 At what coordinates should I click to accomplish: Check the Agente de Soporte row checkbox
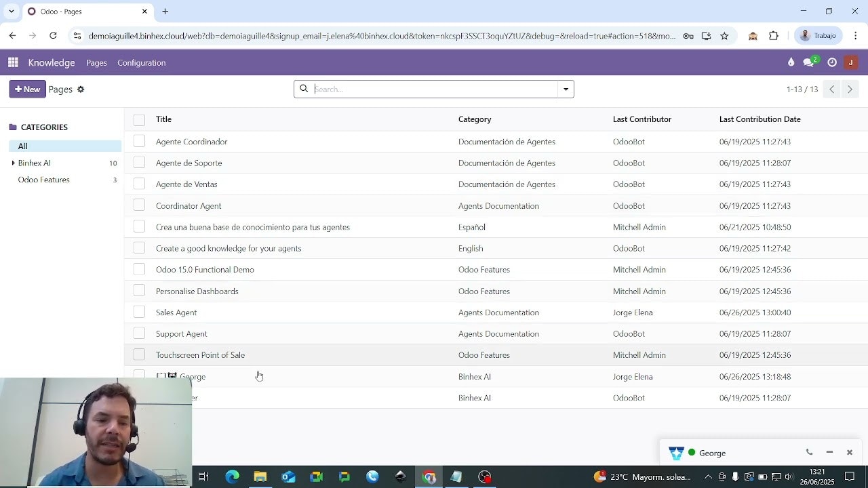click(x=139, y=163)
